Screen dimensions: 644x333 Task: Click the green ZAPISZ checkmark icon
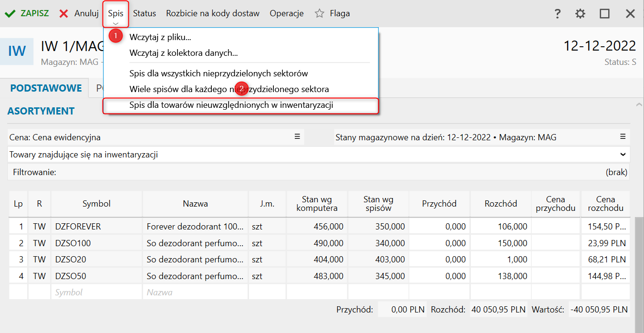(x=10, y=13)
